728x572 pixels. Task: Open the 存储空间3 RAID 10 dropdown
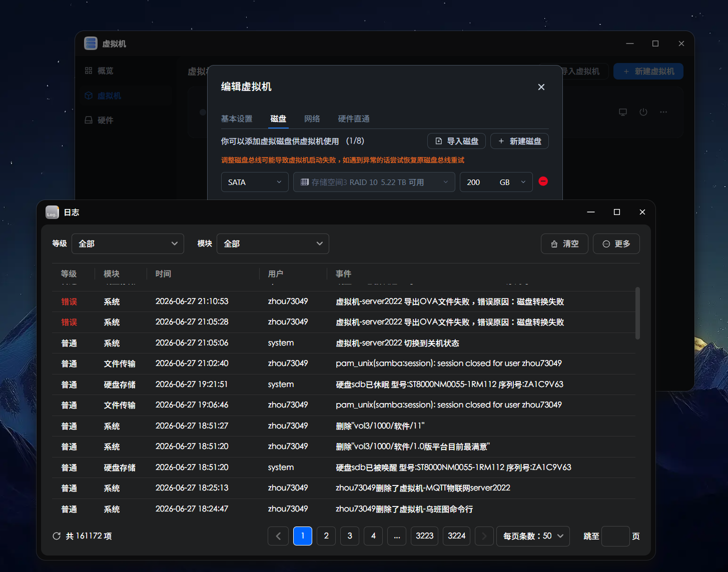coord(374,182)
